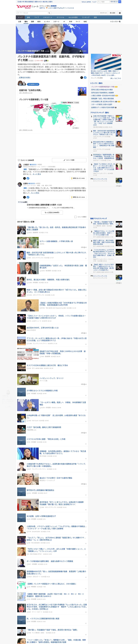Close ad next to ハイゼットトラック／ダイハツ
This screenshot has width=138, height=644.
(x=86, y=384)
